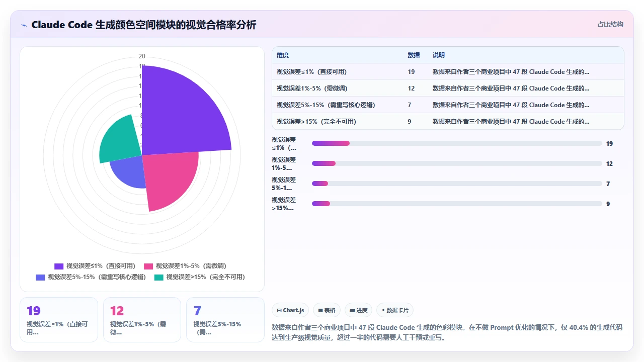Click the teal polar chart segment

tap(121, 138)
